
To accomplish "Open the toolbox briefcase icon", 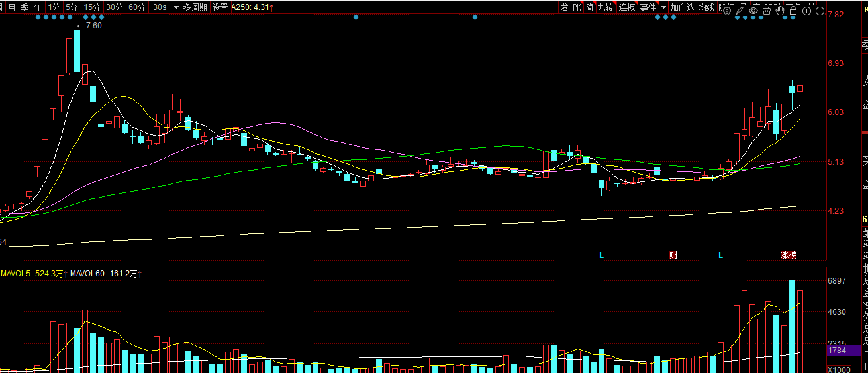I will pos(767,10).
